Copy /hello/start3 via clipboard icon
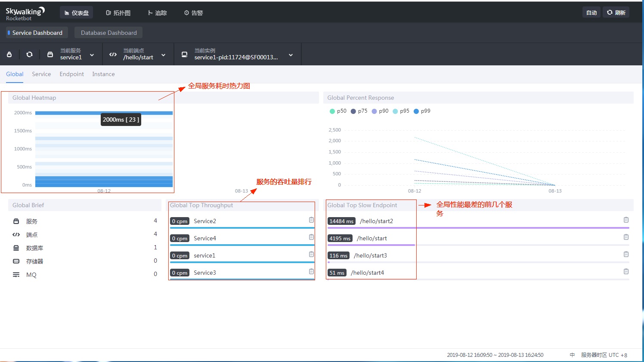The image size is (644, 362). (626, 254)
